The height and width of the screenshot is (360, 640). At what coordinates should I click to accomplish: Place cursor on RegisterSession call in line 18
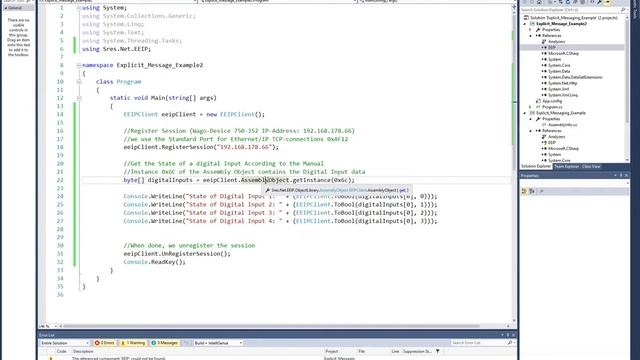(189, 147)
